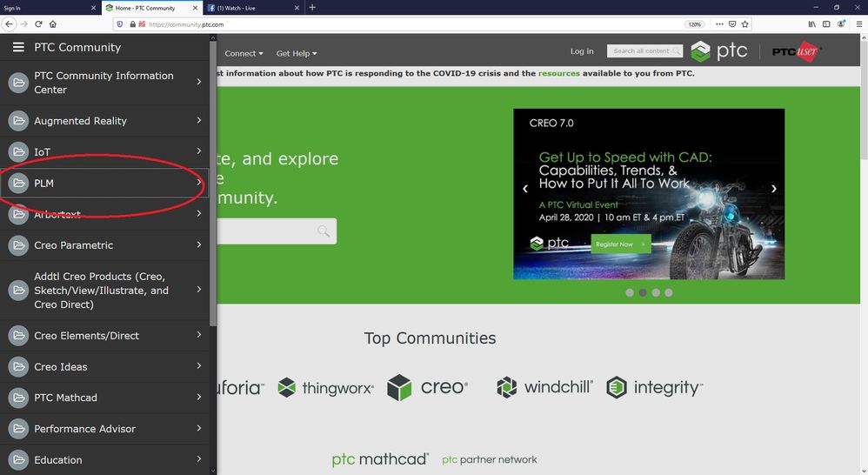868x475 pixels.
Task: Click the browser Back arrow
Action: tap(9, 23)
